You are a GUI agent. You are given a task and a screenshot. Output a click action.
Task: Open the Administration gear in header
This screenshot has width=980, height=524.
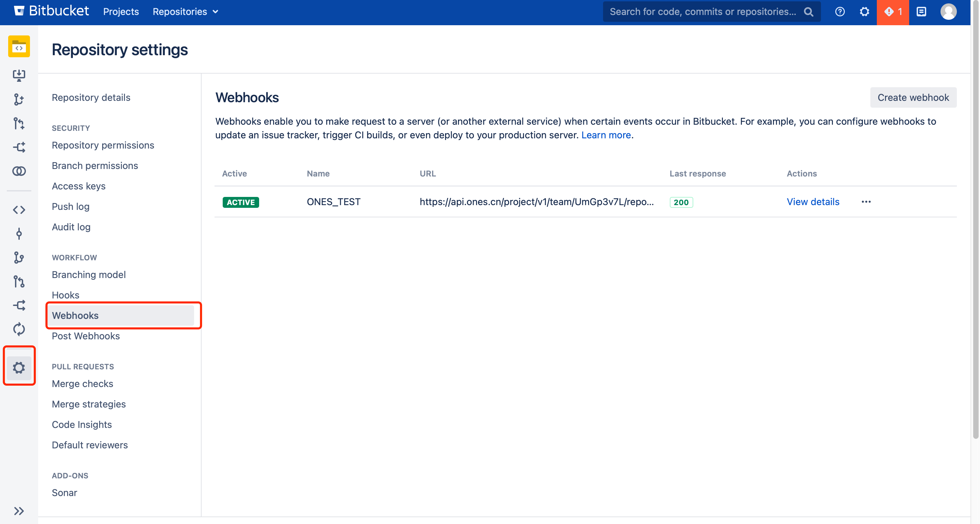point(864,12)
